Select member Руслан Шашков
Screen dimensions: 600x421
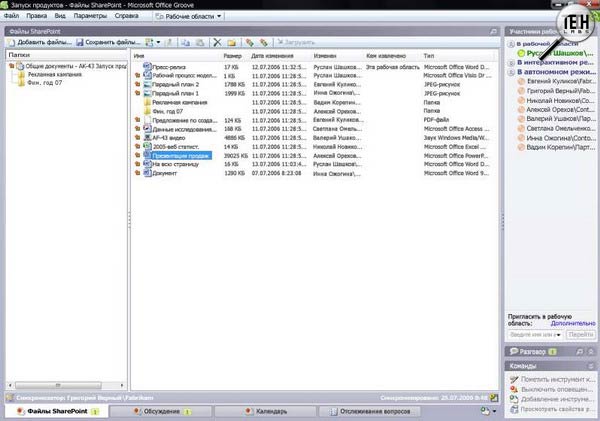coord(555,53)
